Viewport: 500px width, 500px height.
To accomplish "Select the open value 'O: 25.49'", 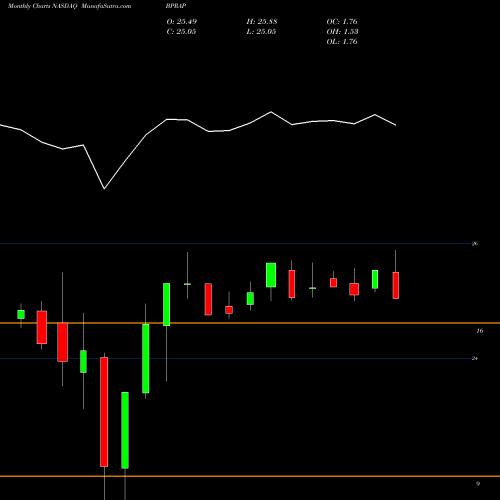I will pyautogui.click(x=182, y=22).
